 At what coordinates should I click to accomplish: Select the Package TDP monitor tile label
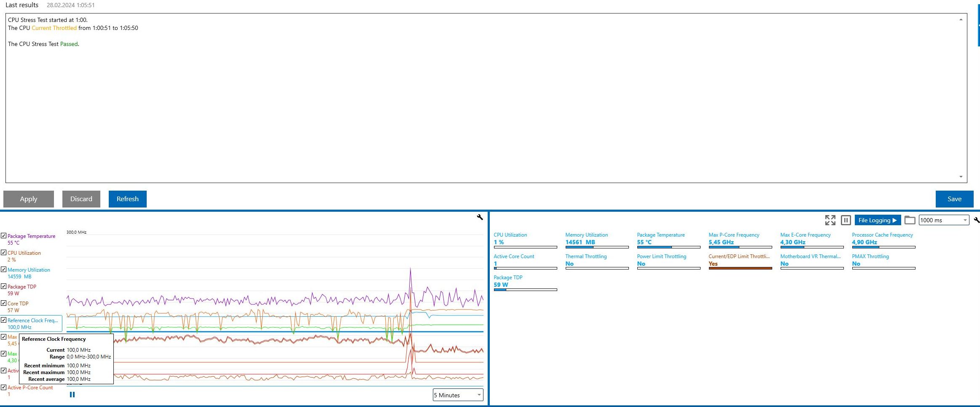[508, 278]
